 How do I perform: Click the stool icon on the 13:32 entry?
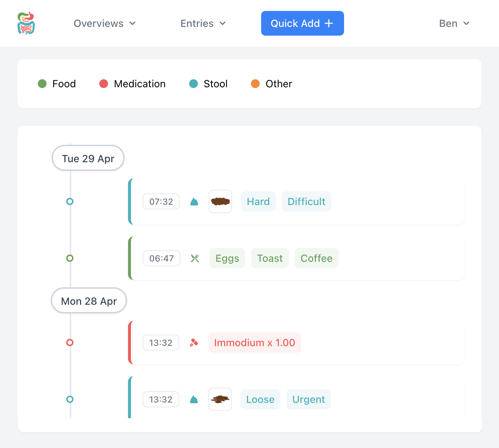coord(194,399)
